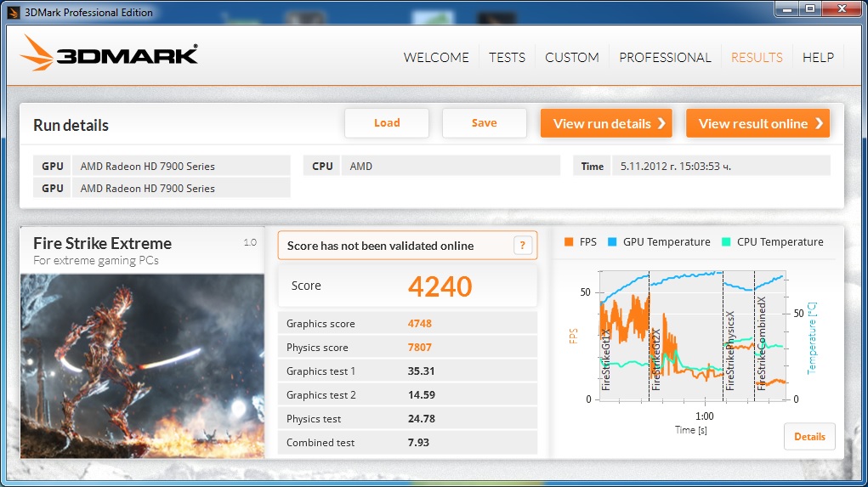Click the Fire Strike Extreme heading
This screenshot has width=868, height=487.
(102, 243)
